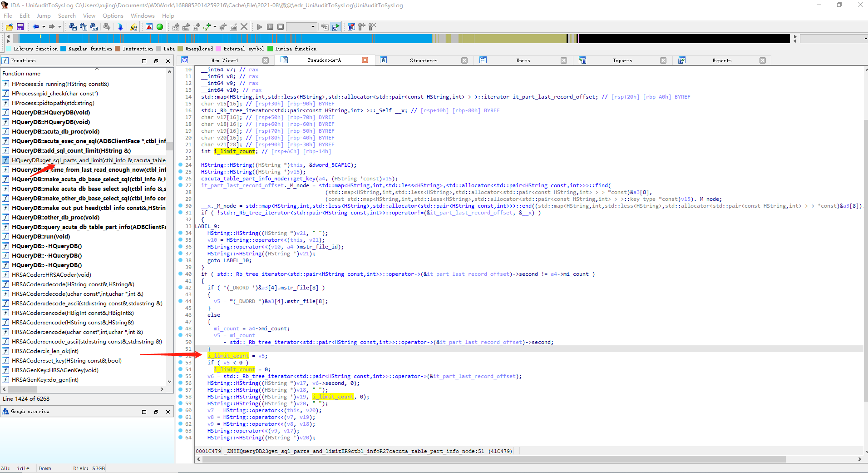Click the blue down-arrow jump icon
Image resolution: width=868 pixels, height=473 pixels.
click(120, 27)
